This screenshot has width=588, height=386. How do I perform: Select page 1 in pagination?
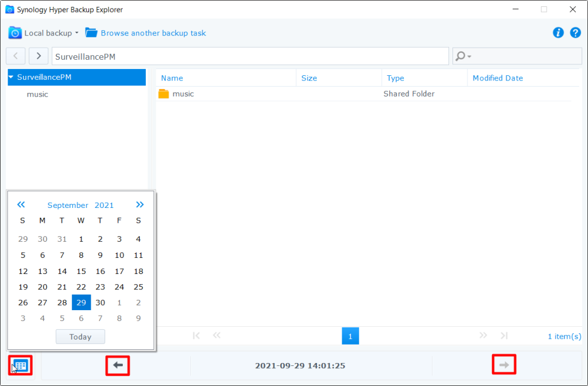click(350, 336)
